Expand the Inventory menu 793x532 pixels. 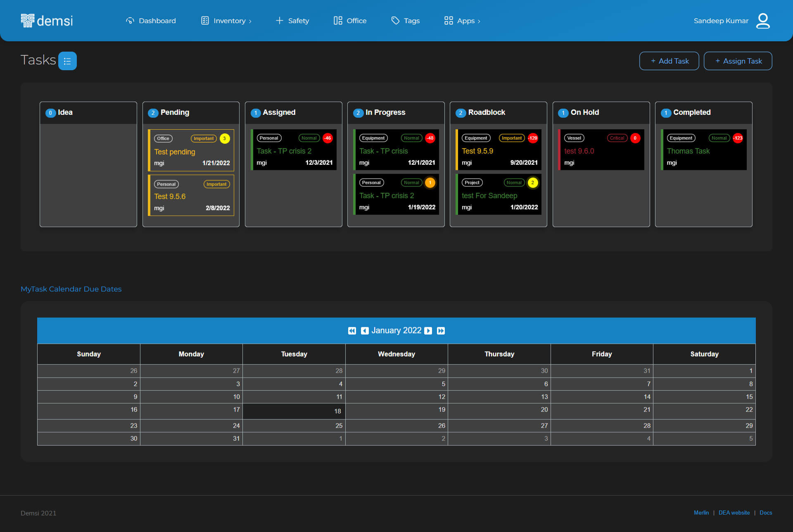[x=226, y=21]
